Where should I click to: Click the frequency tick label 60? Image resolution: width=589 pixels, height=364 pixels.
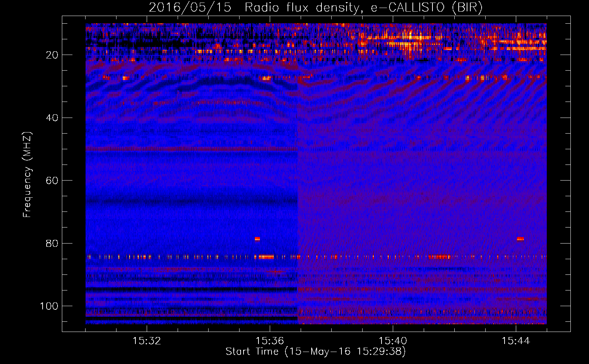click(52, 181)
